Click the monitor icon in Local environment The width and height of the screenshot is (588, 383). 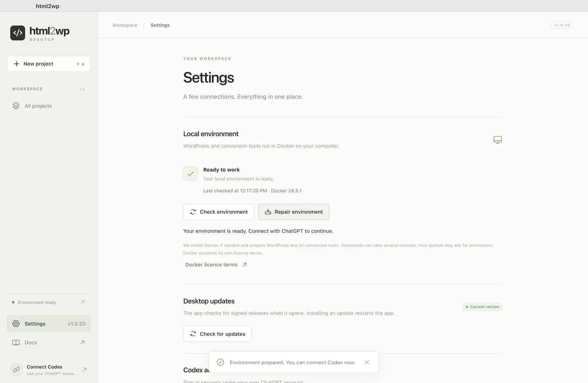[x=498, y=140]
